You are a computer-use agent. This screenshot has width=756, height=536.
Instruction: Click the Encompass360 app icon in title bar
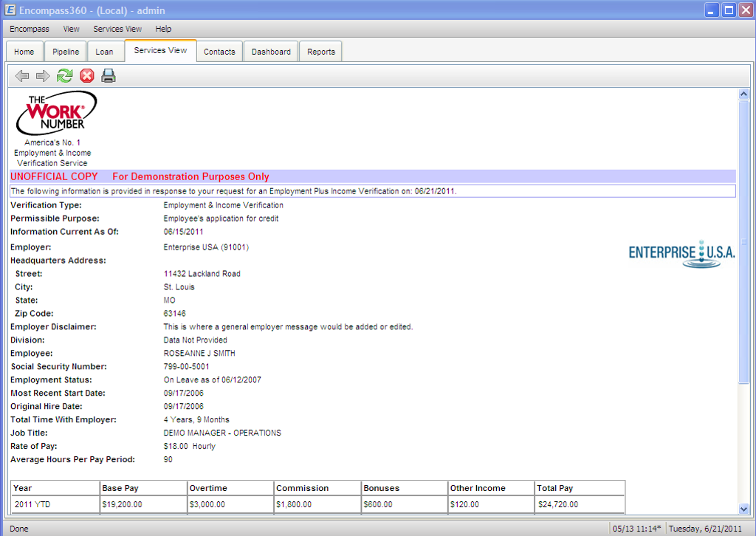[10, 10]
